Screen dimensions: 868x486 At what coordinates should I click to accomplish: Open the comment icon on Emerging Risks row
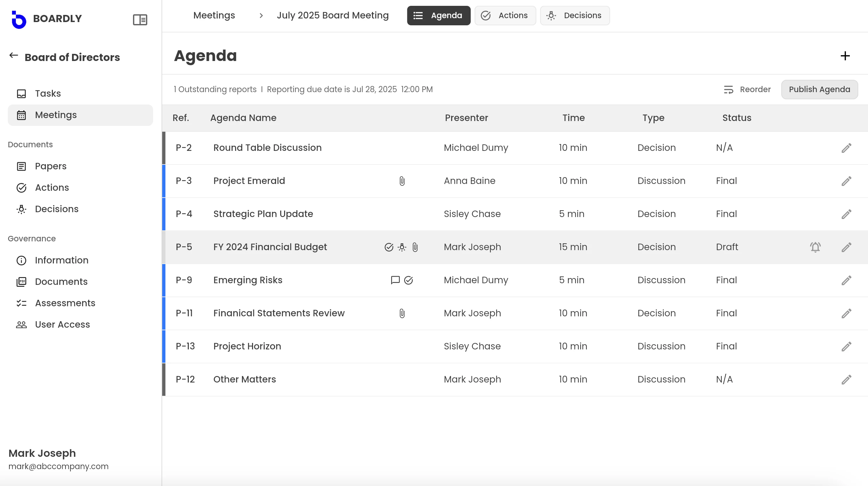pyautogui.click(x=394, y=280)
